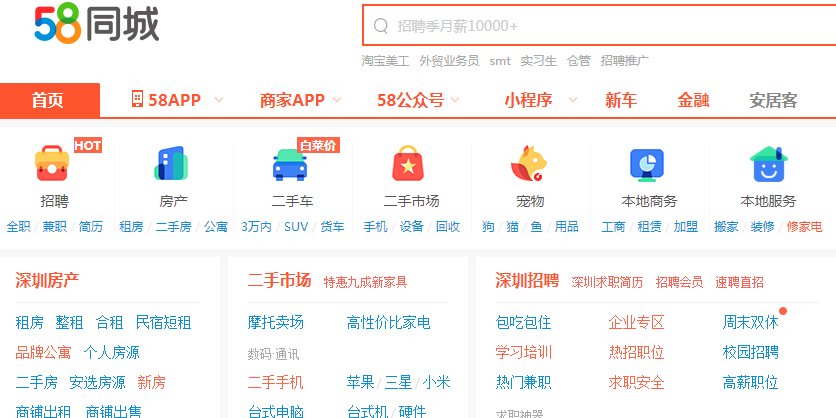
Task: Focus the 招聘季月薪10000+ search field
Action: click(x=599, y=26)
